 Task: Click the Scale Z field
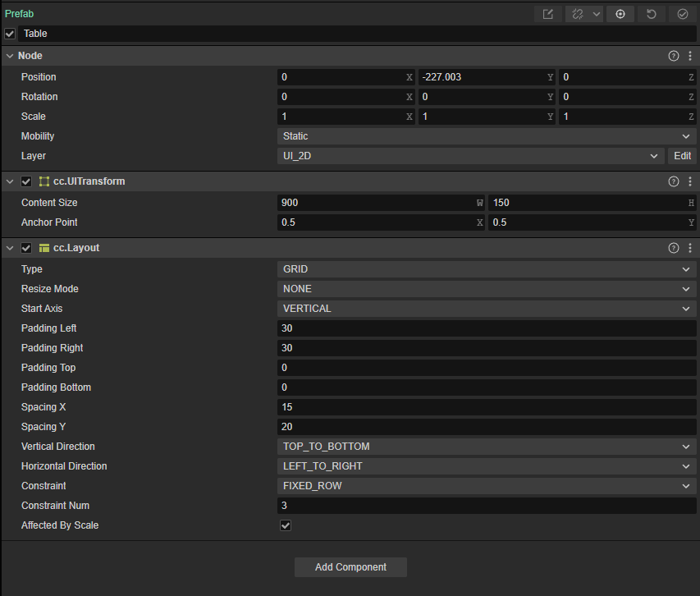tap(628, 117)
